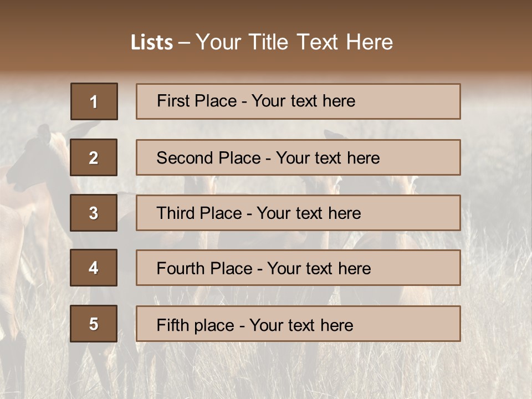Image resolution: width=532 pixels, height=399 pixels.
Task: Select 'Your text here' in the Third Place bar
Action: 309,213
